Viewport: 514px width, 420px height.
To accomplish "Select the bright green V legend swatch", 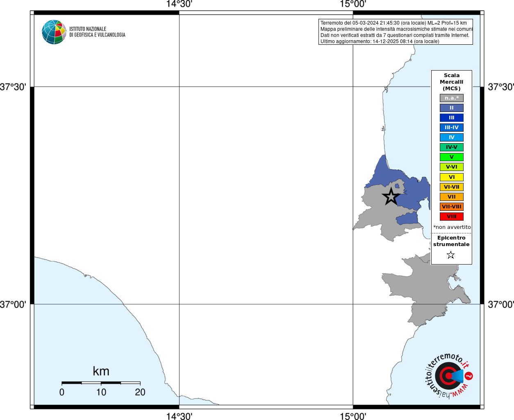I will click(x=452, y=157).
